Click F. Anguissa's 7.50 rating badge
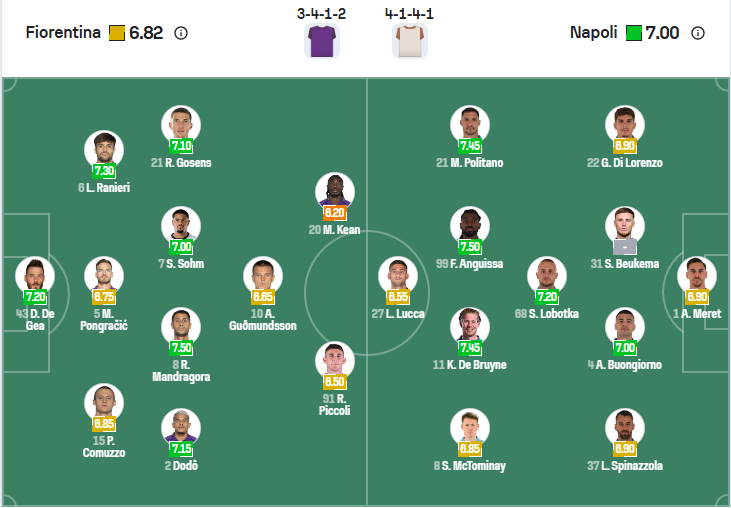731x508 pixels. [x=469, y=247]
